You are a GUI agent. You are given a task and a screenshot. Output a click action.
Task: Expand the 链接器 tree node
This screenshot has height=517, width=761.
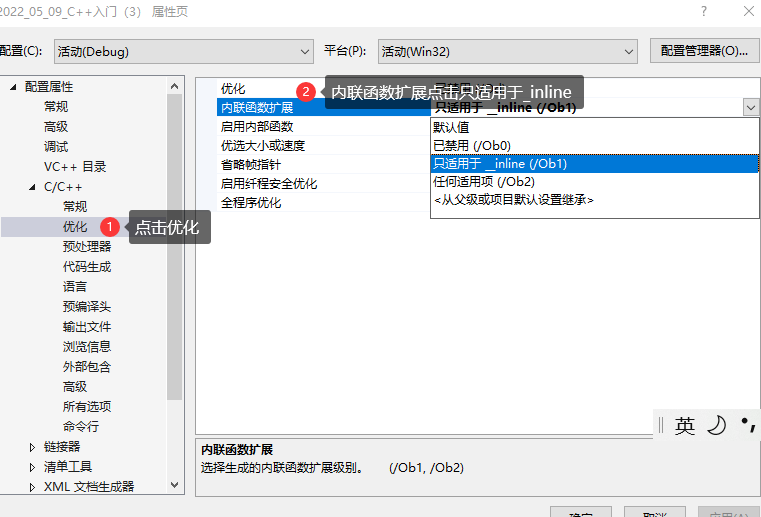[x=33, y=447]
